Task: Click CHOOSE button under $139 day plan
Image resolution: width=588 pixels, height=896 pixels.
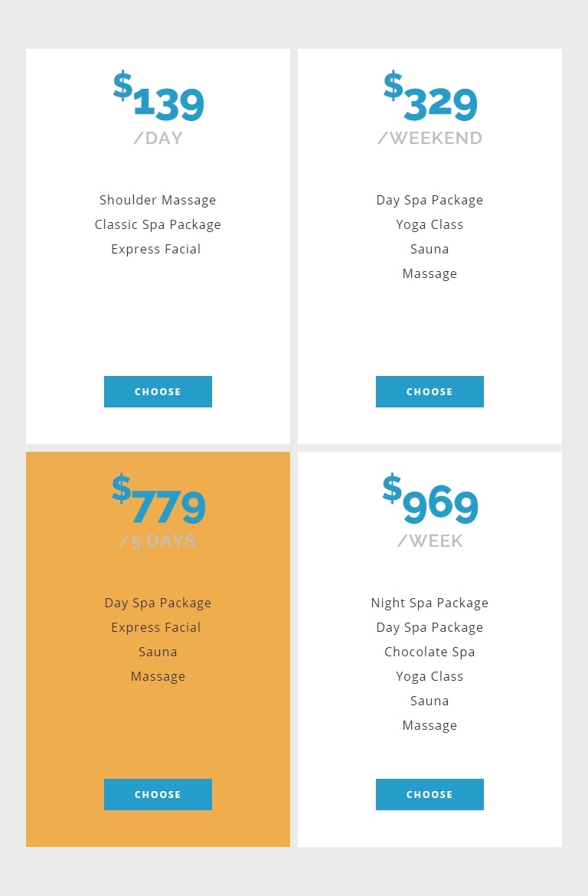Action: tap(158, 391)
